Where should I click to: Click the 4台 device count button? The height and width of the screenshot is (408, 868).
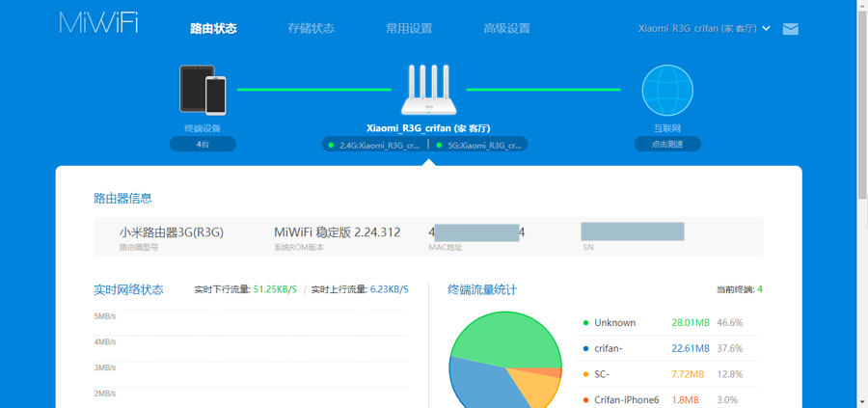[203, 144]
